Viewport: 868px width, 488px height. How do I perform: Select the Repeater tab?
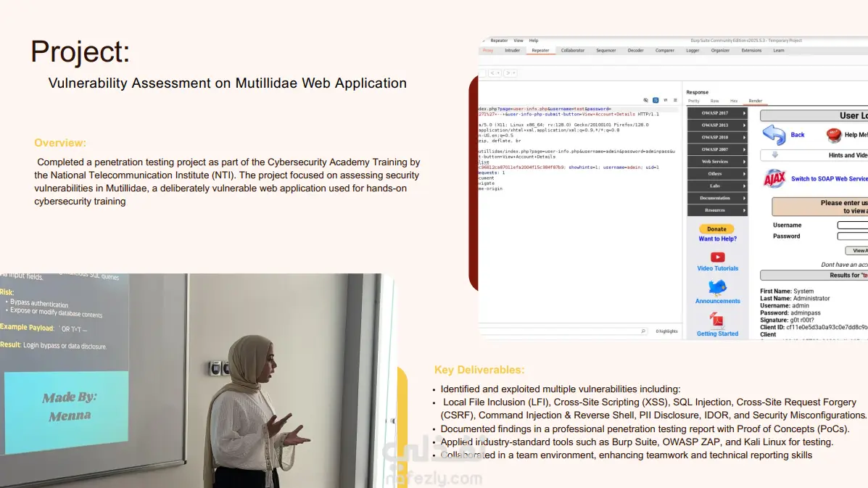click(x=540, y=50)
